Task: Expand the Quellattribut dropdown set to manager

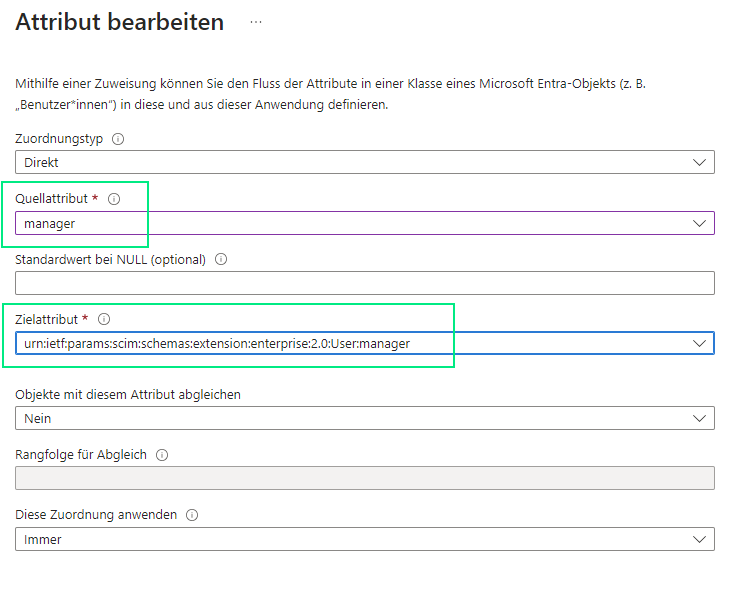Action: [365, 223]
